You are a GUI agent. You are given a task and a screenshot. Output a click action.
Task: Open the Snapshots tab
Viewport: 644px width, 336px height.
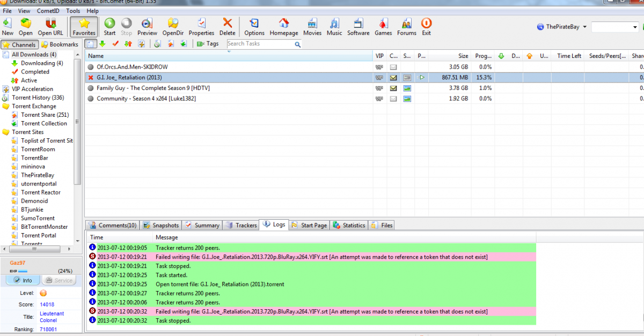point(161,225)
